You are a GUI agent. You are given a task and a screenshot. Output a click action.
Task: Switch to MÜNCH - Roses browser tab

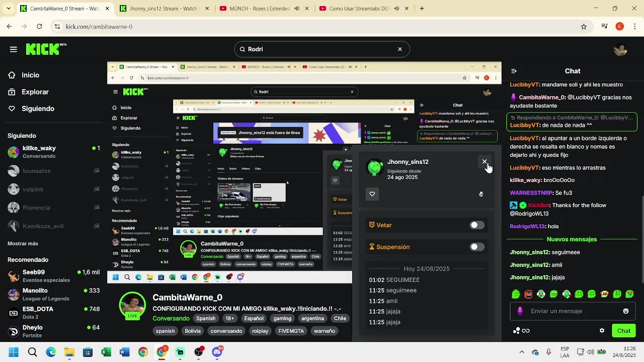(265, 9)
